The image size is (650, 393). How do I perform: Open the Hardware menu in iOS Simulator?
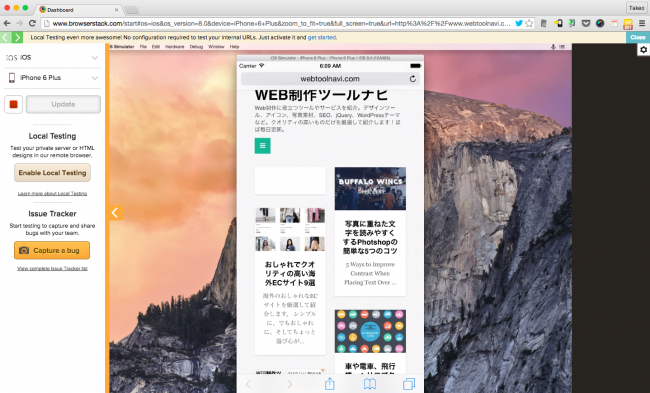coord(175,47)
